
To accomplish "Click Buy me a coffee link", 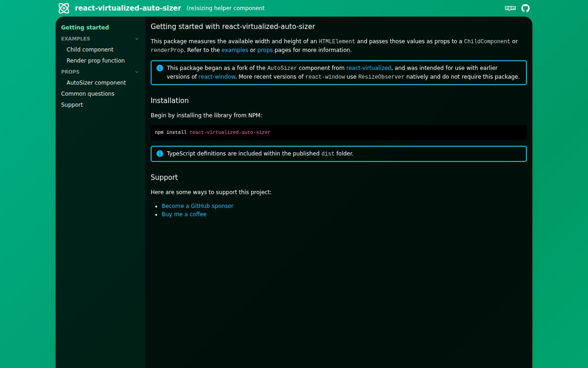I will [184, 214].
